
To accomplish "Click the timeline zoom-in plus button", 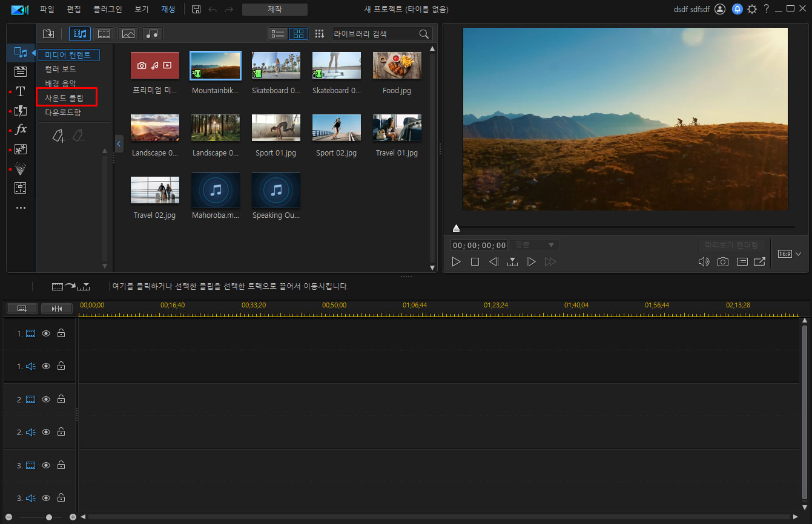I will [x=73, y=517].
